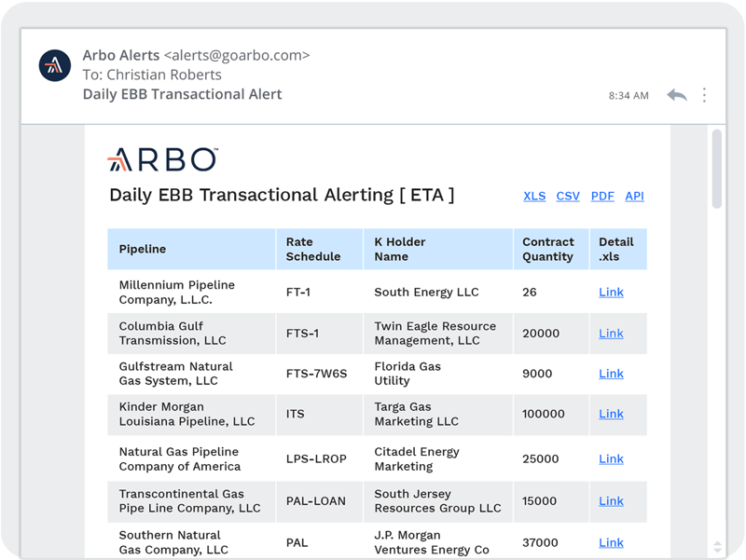The image size is (746, 560).
Task: Open detail Link for Millennium Pipeline row
Action: [611, 292]
